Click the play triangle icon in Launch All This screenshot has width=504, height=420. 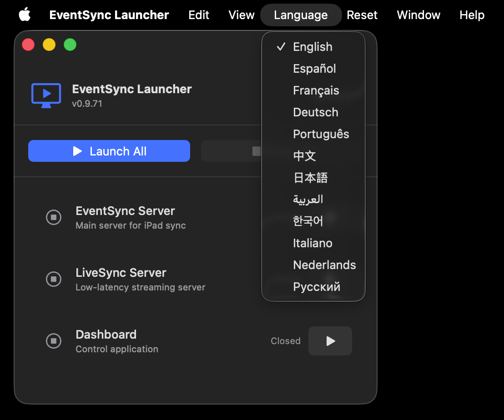(77, 151)
